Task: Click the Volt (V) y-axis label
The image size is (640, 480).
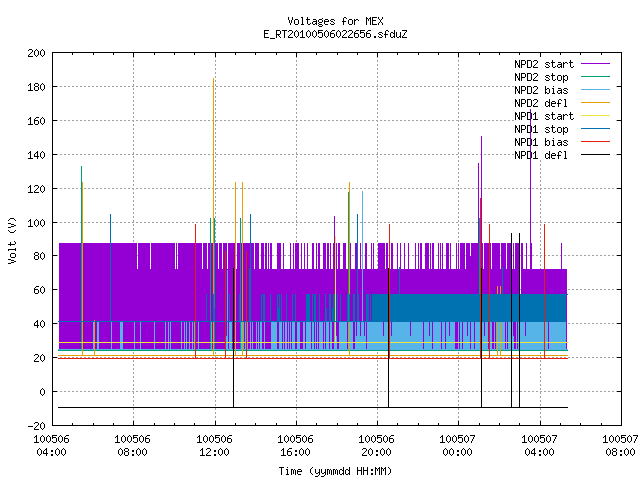Action: point(13,240)
